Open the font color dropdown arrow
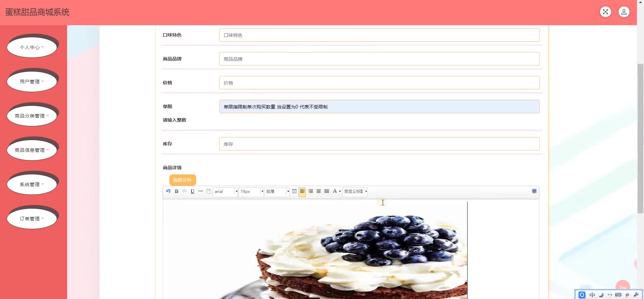644x299 pixels. tap(340, 191)
